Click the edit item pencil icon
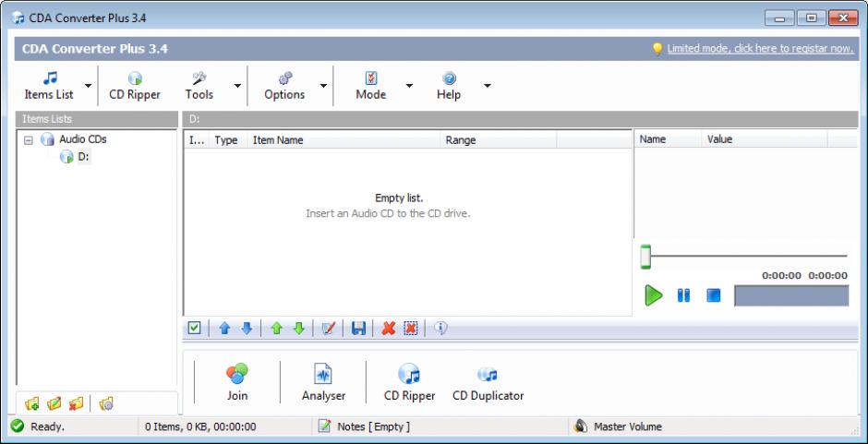Screen dimensions: 868x444 tap(329, 329)
